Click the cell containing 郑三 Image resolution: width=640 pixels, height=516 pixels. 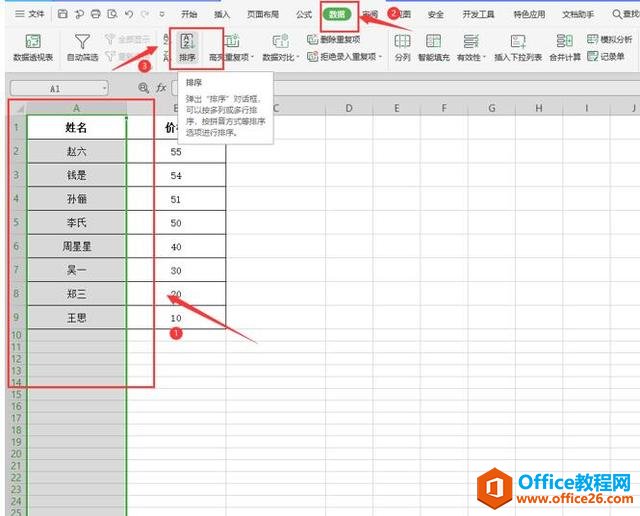[x=77, y=294]
